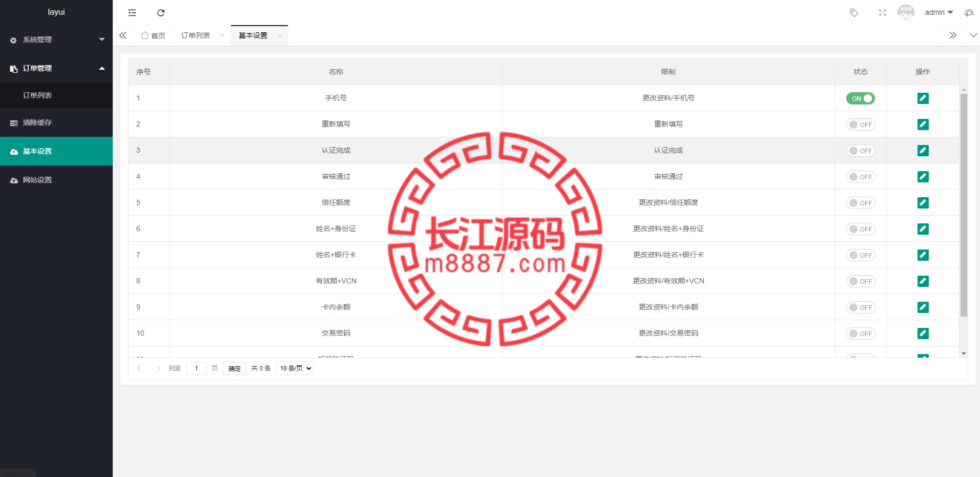Image resolution: width=980 pixels, height=477 pixels.
Task: Turn on the 有效期+VCN status switch
Action: coord(861,281)
